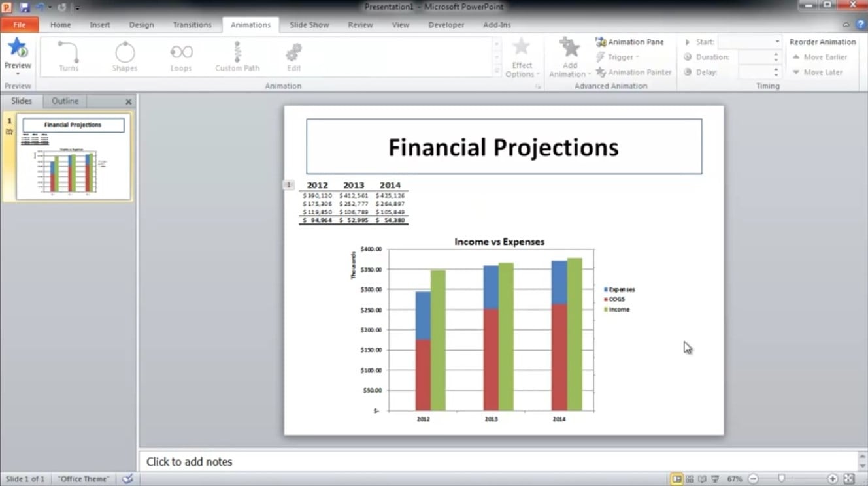Click the Save icon in quick access toolbar

point(25,7)
